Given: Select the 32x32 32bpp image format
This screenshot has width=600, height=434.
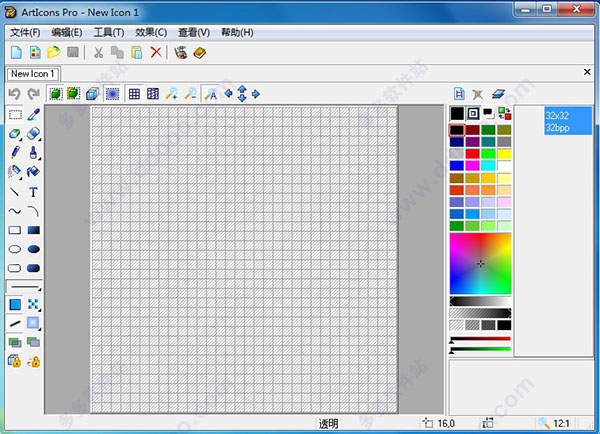Looking at the screenshot, I should [568, 121].
